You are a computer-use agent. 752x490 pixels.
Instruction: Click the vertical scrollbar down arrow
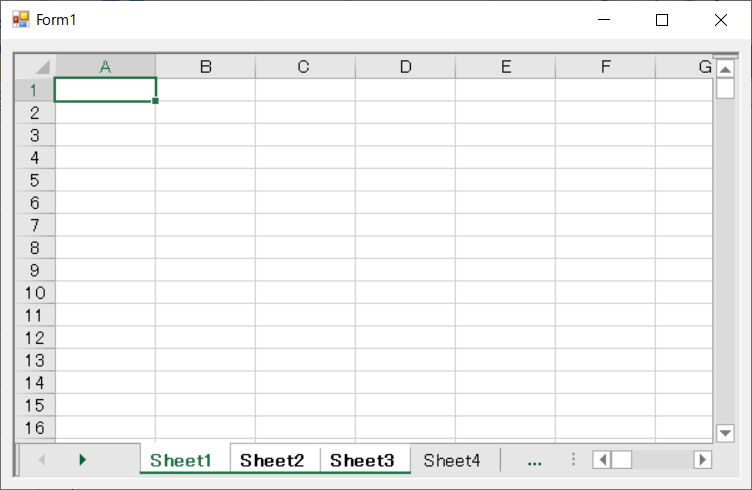tap(726, 433)
